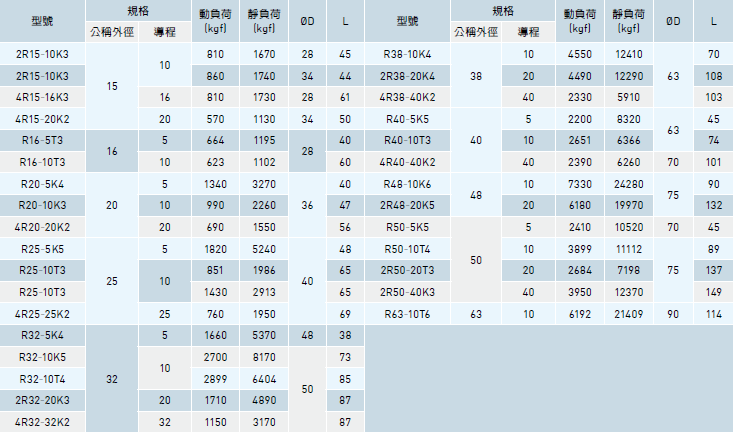
Task: Click static load value 21409
Action: [x=629, y=313]
